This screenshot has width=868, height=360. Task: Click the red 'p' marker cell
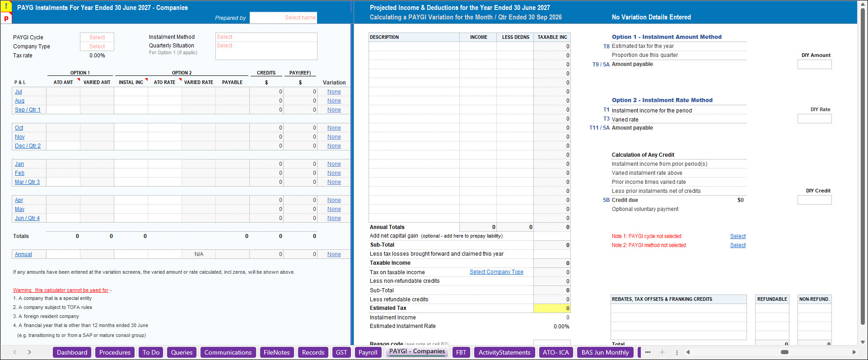click(x=6, y=18)
